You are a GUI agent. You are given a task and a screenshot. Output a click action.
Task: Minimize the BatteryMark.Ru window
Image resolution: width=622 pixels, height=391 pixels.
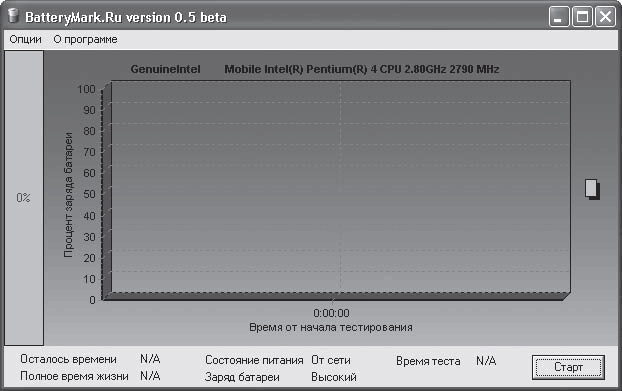click(x=559, y=17)
